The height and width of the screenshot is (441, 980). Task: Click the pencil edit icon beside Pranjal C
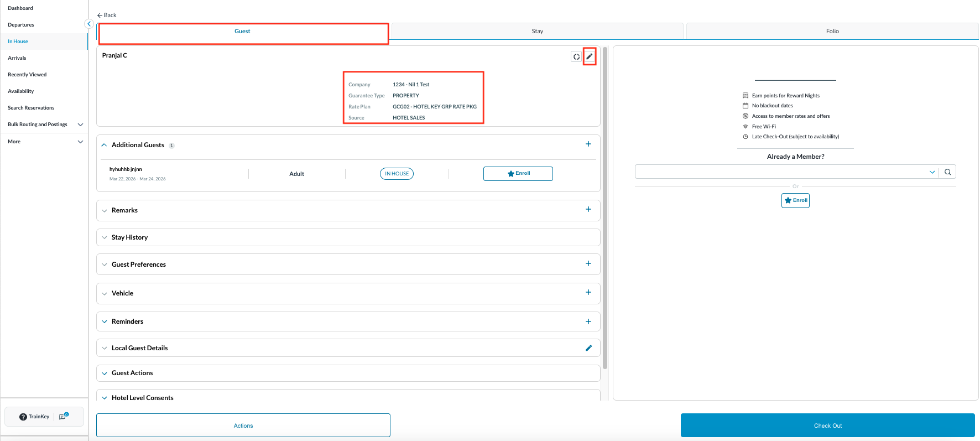click(589, 56)
